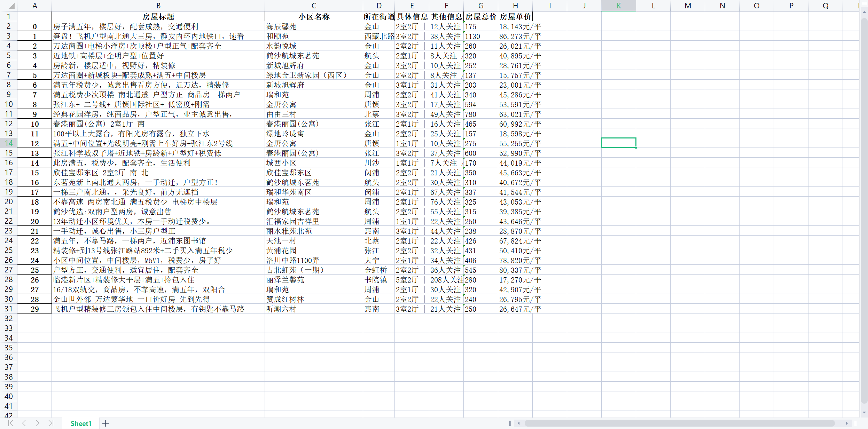Switch to the Sheet1 tab
Image resolution: width=868 pixels, height=429 pixels.
[81, 423]
